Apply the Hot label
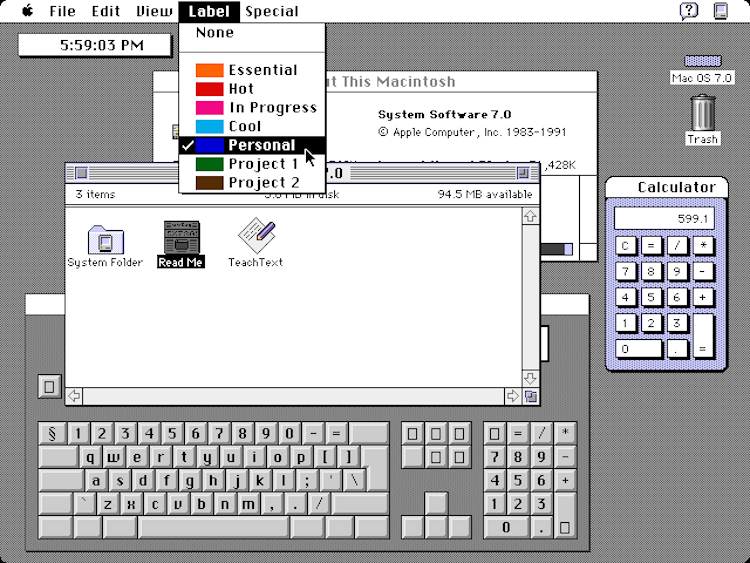This screenshot has height=563, width=750. (x=252, y=89)
